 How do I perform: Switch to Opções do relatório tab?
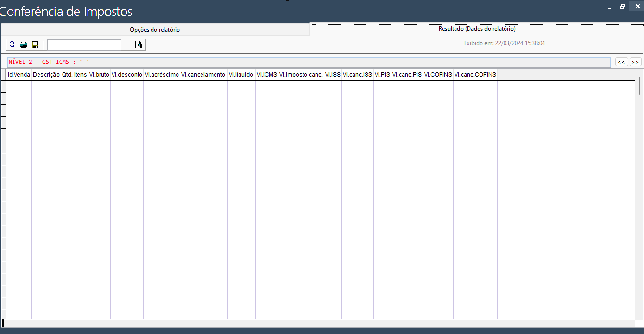155,29
